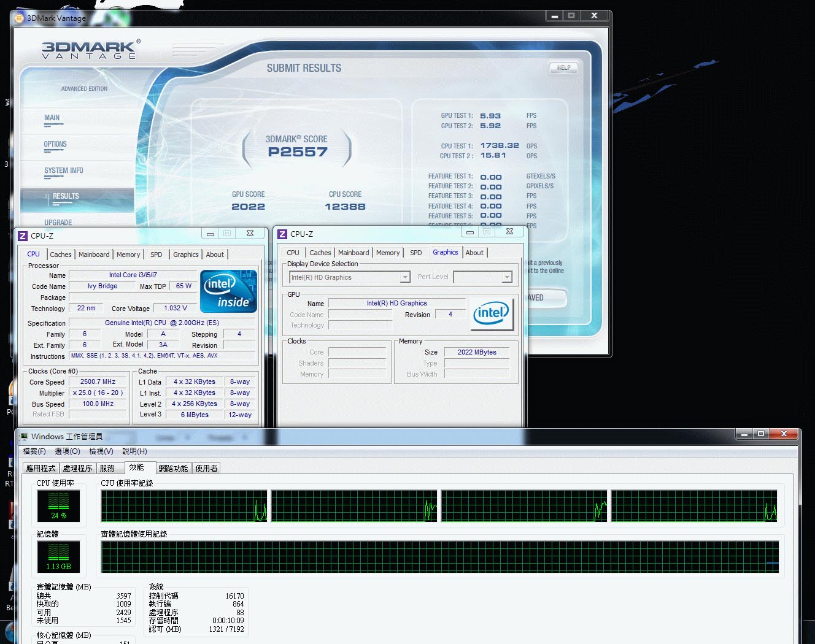Screen dimensions: 815x644
Task: Click left CPU-Z window title icon
Action: (23, 236)
